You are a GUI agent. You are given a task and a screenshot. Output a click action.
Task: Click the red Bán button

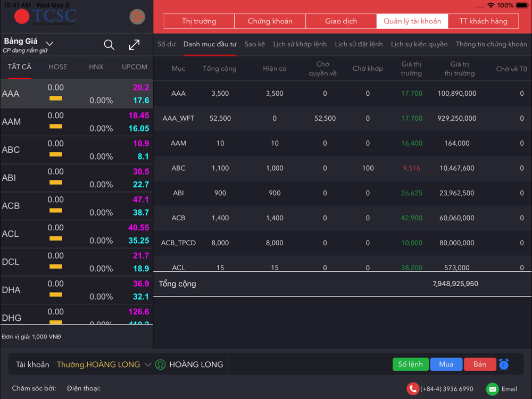[x=480, y=364]
